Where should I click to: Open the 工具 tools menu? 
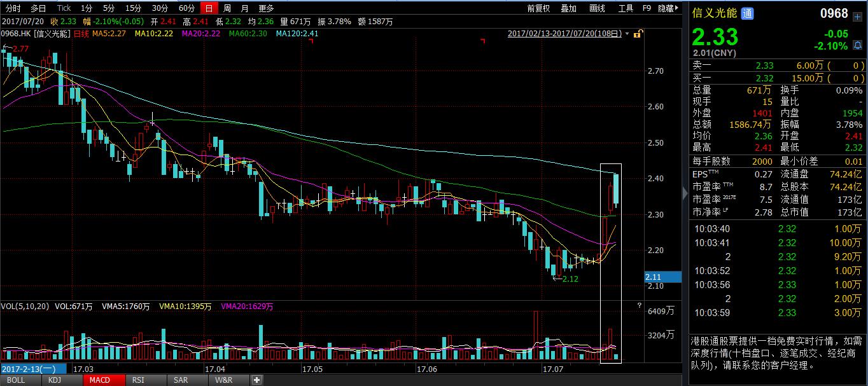click(626, 8)
